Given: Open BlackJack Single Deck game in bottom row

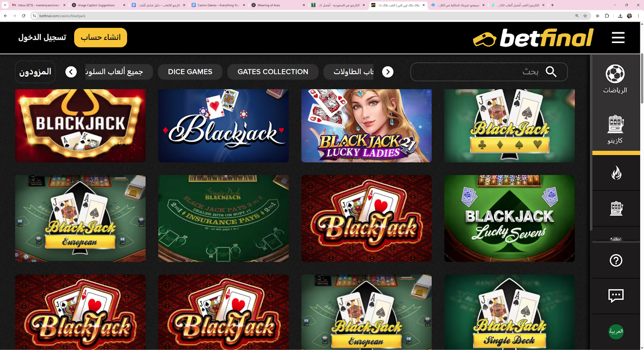Looking at the screenshot, I should pos(510,312).
